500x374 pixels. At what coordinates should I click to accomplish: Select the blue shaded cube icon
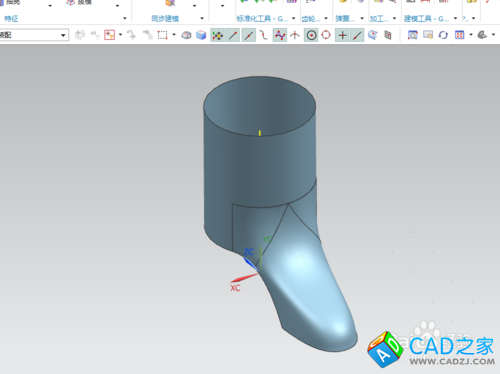point(201,35)
